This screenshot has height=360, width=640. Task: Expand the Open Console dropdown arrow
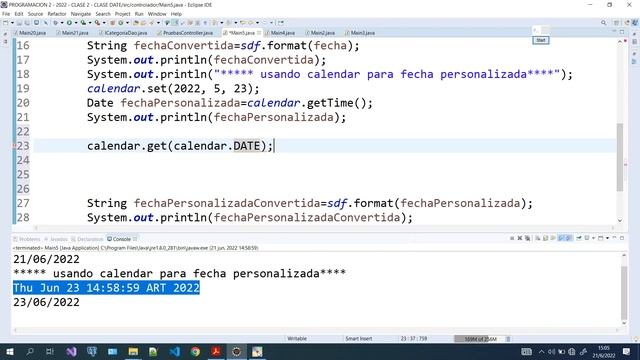point(607,238)
